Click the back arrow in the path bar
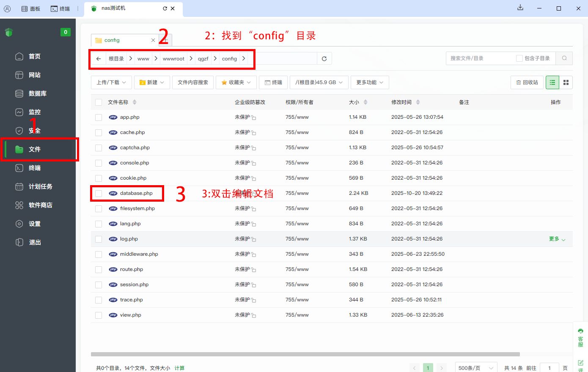This screenshot has height=372, width=588. coord(99,59)
